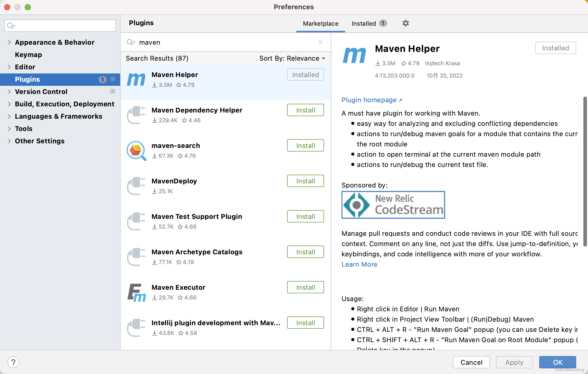Click the Maven Archetype Catalogs plug icon

point(136,257)
